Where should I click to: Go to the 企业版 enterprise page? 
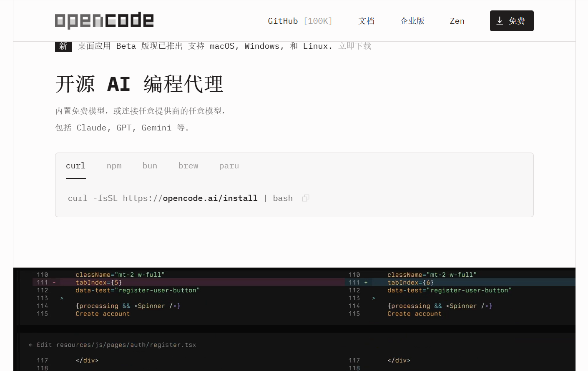pos(412,21)
